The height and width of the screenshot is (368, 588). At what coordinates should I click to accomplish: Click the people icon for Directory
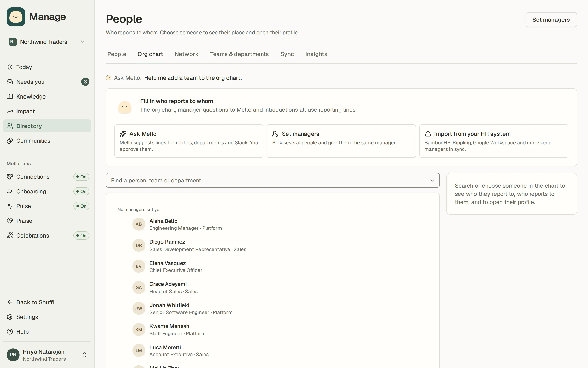[10, 126]
